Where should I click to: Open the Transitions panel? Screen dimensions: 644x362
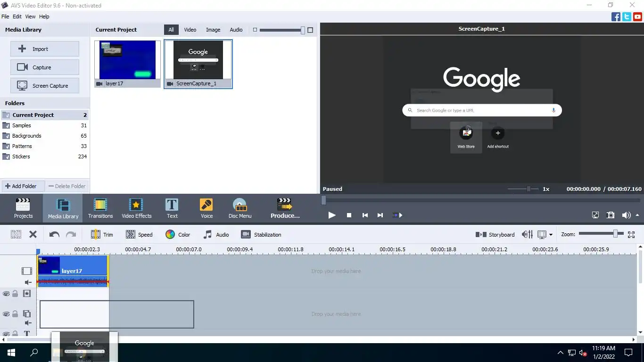click(x=100, y=208)
